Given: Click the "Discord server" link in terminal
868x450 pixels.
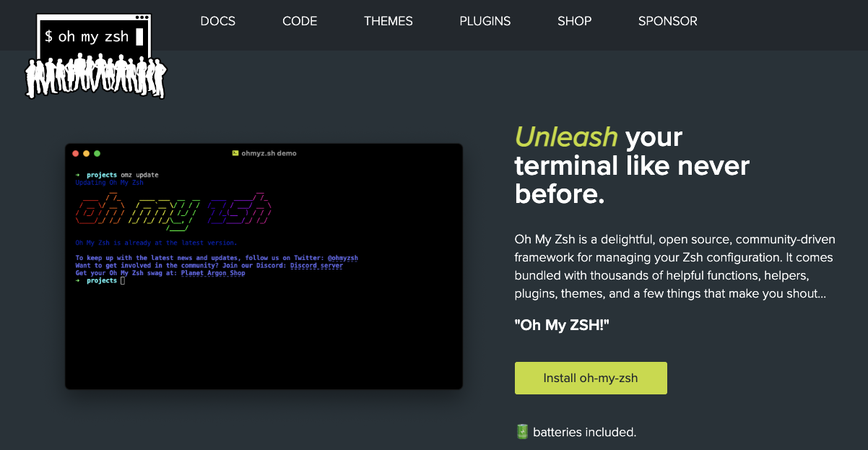Looking at the screenshot, I should tap(316, 266).
